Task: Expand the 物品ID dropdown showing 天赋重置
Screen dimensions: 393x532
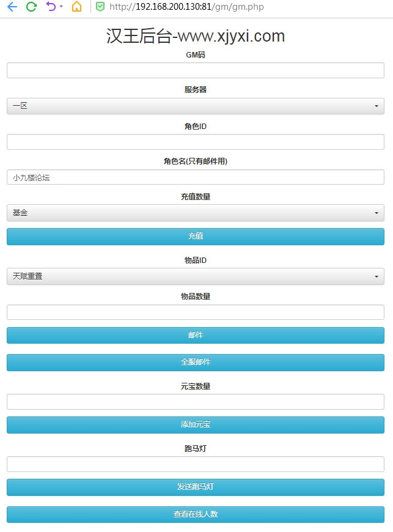Action: [195, 276]
